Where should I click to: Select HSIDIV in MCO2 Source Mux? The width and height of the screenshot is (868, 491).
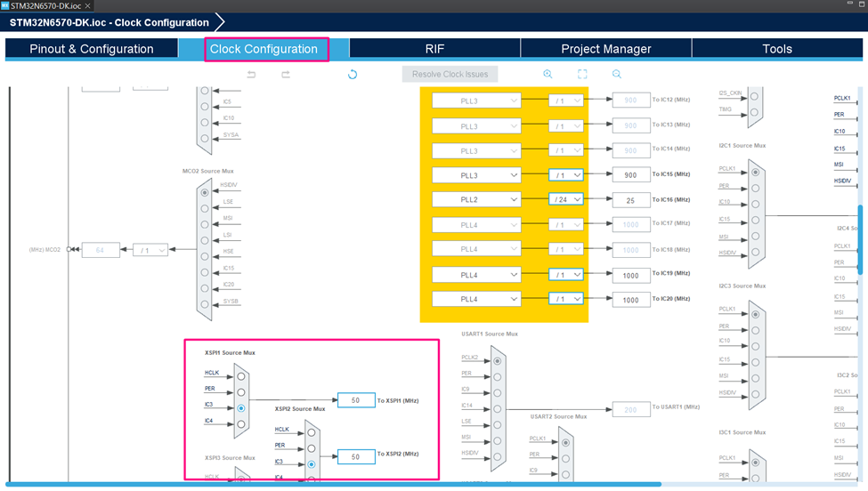pyautogui.click(x=205, y=193)
